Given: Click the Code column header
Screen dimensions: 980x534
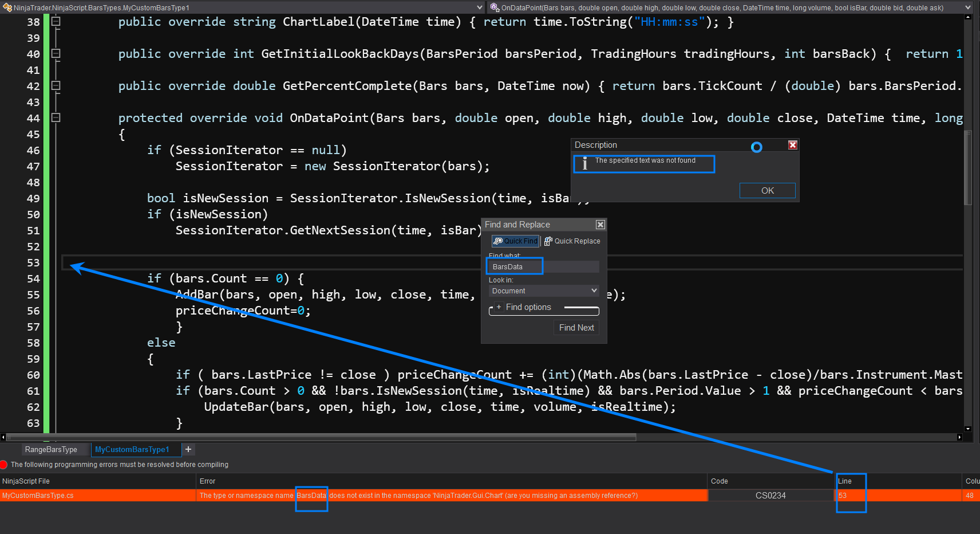Looking at the screenshot, I should tap(771, 481).
